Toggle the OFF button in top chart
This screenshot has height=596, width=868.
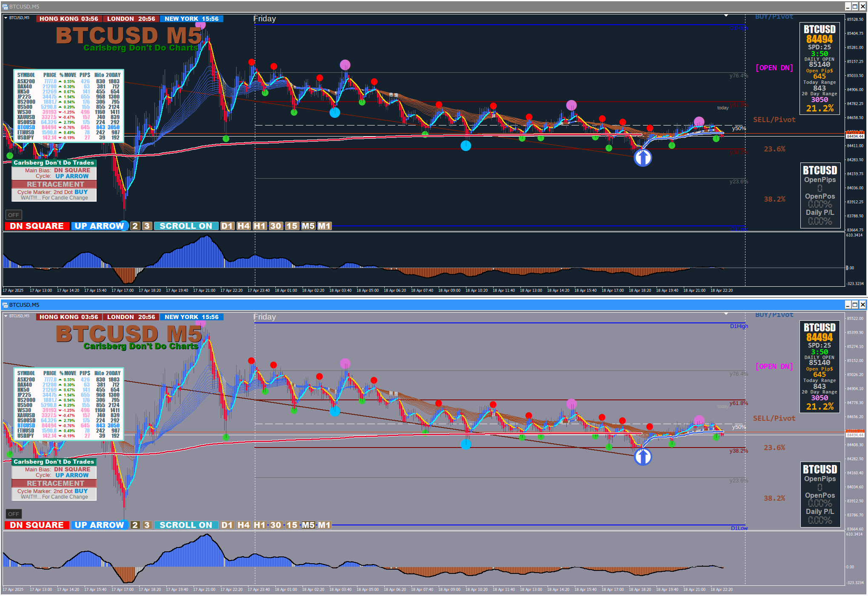pyautogui.click(x=14, y=215)
